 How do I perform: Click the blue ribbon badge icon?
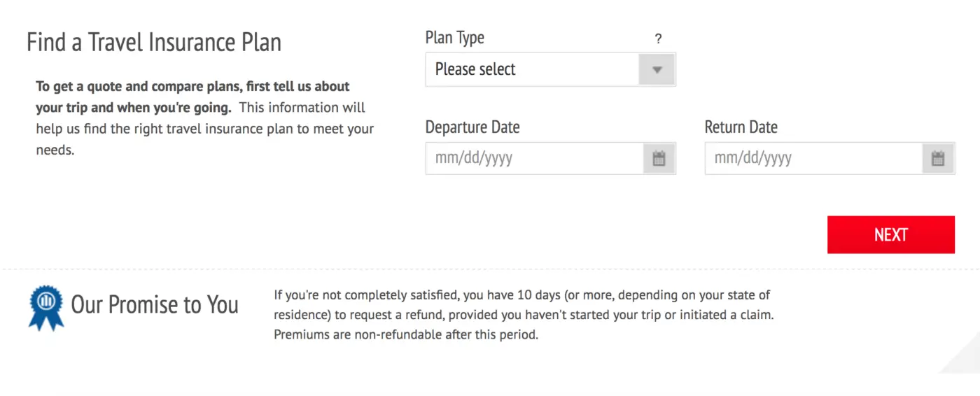pos(45,306)
